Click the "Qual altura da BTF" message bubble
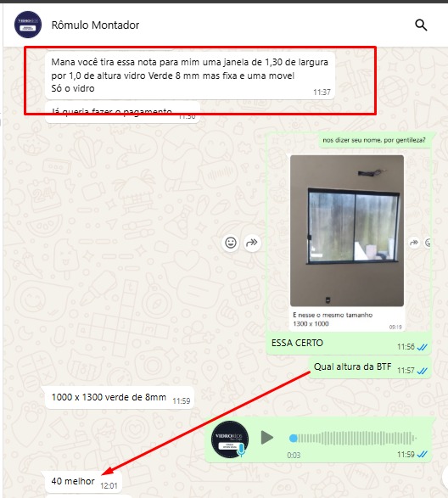 click(370, 367)
